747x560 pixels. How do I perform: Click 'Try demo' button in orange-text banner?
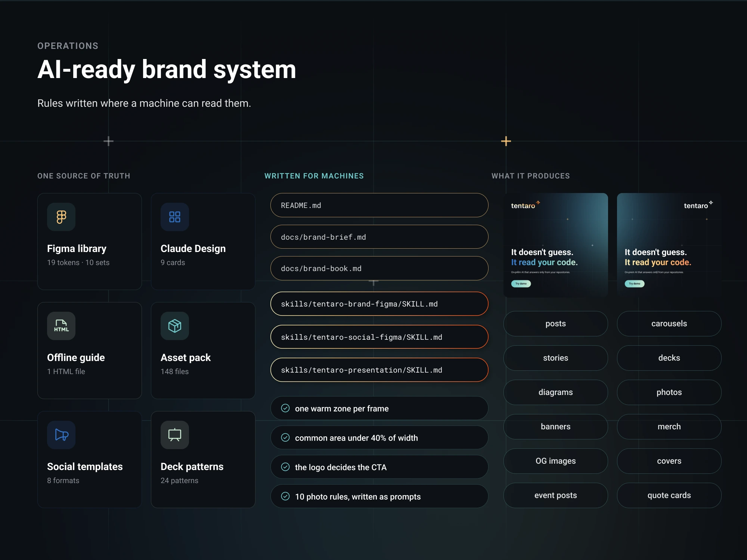pos(635,284)
